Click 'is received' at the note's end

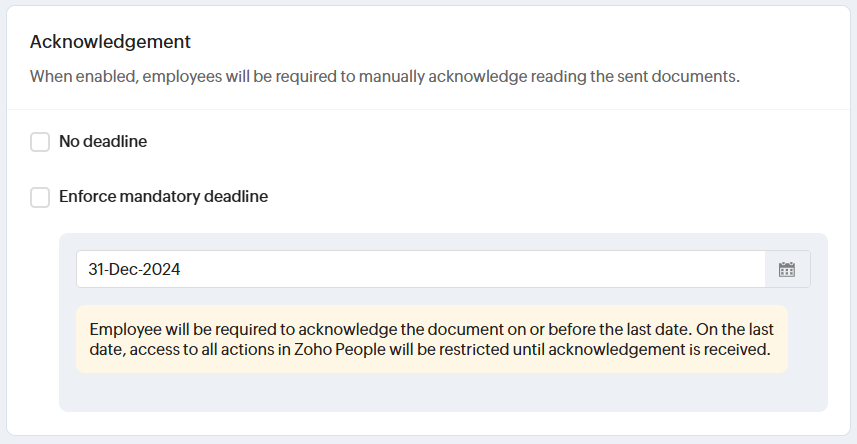click(x=736, y=351)
